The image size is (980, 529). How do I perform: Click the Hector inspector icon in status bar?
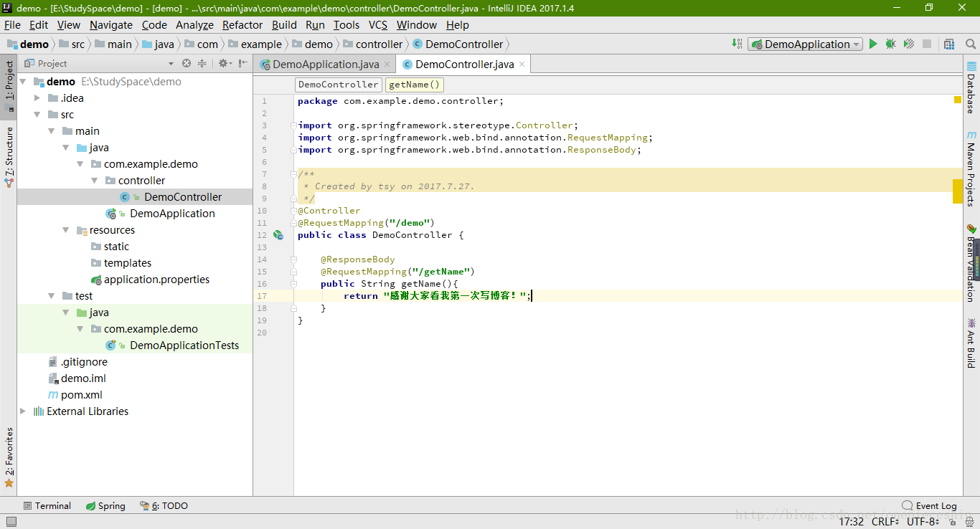point(971,522)
